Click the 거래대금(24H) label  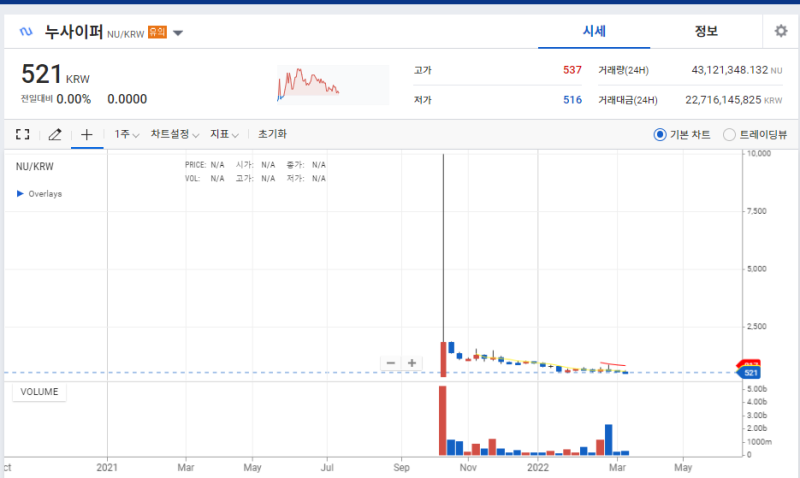tap(628, 100)
